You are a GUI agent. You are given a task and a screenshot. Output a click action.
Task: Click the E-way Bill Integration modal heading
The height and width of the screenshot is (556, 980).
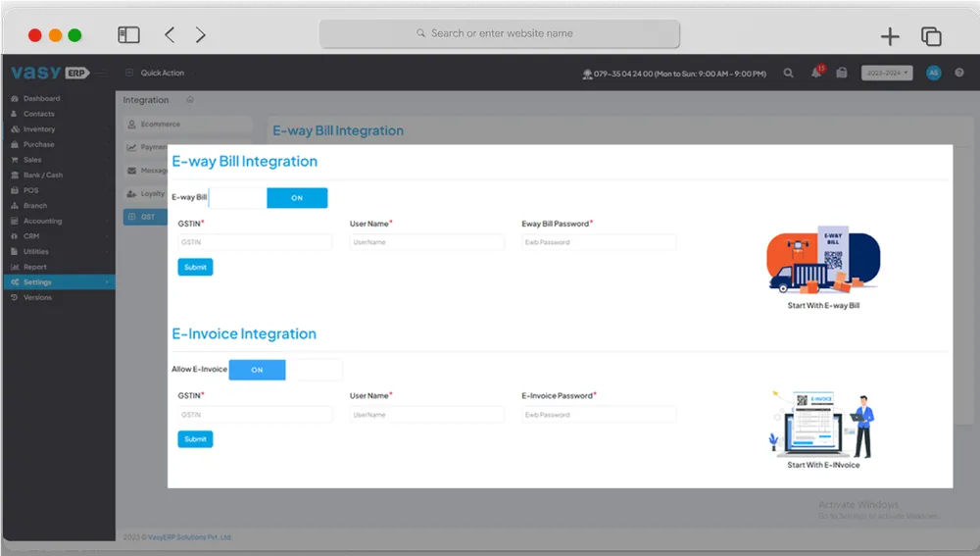pyautogui.click(x=244, y=162)
